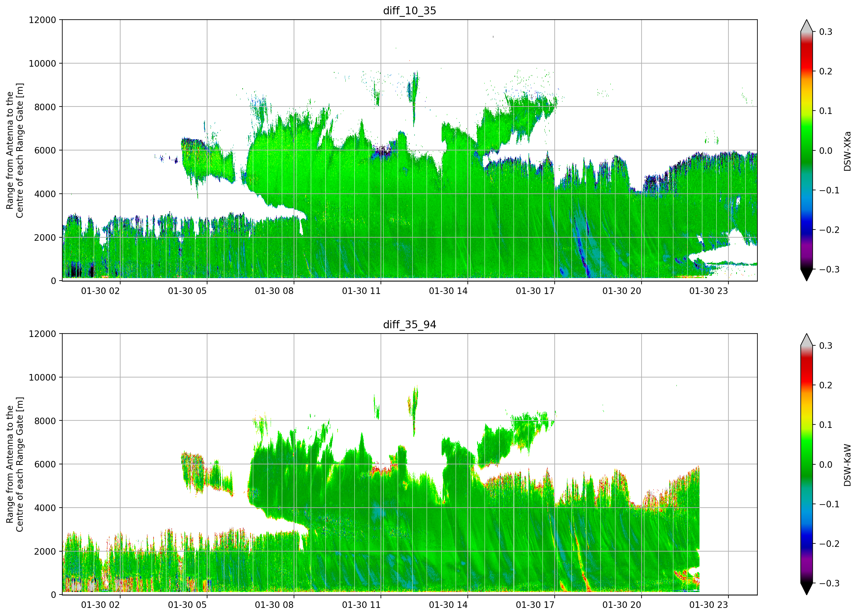The height and width of the screenshot is (616, 858).
Task: Click the DSW-KaW colorbar gradient strip
Action: pos(807,465)
